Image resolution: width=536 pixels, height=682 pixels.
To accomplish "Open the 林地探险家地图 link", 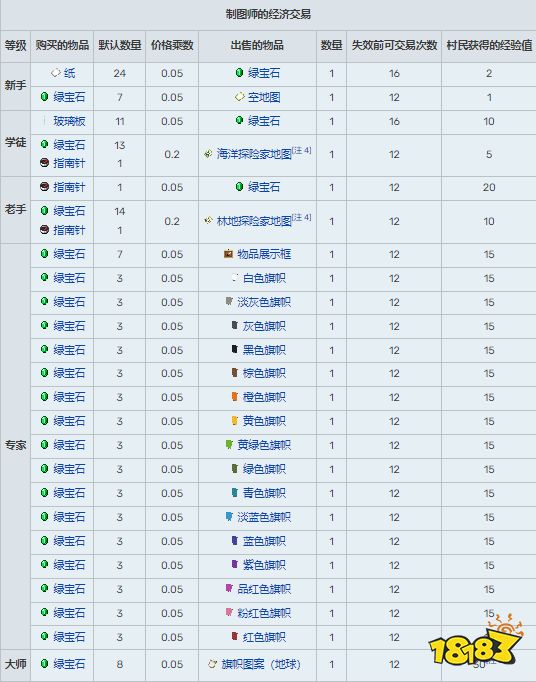I will click(x=254, y=221).
